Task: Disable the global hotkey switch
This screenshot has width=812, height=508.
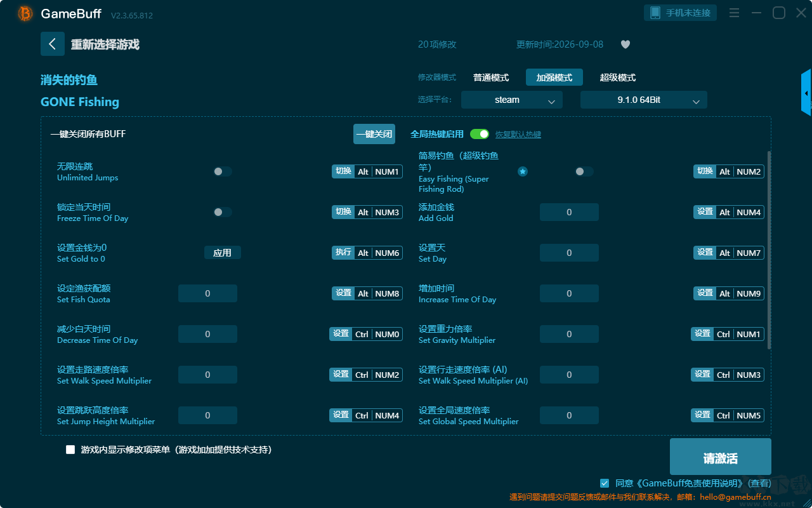Action: coord(480,134)
